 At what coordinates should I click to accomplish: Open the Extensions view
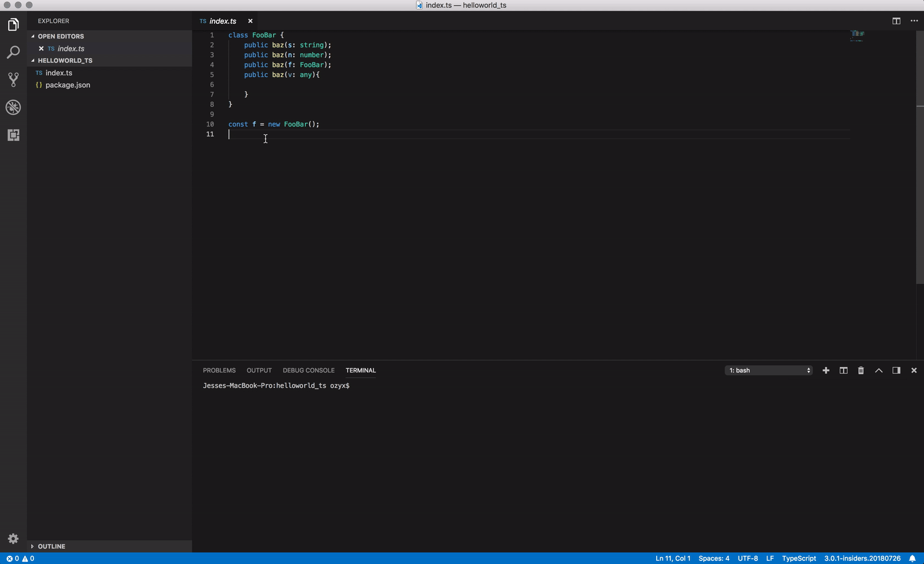(x=13, y=135)
